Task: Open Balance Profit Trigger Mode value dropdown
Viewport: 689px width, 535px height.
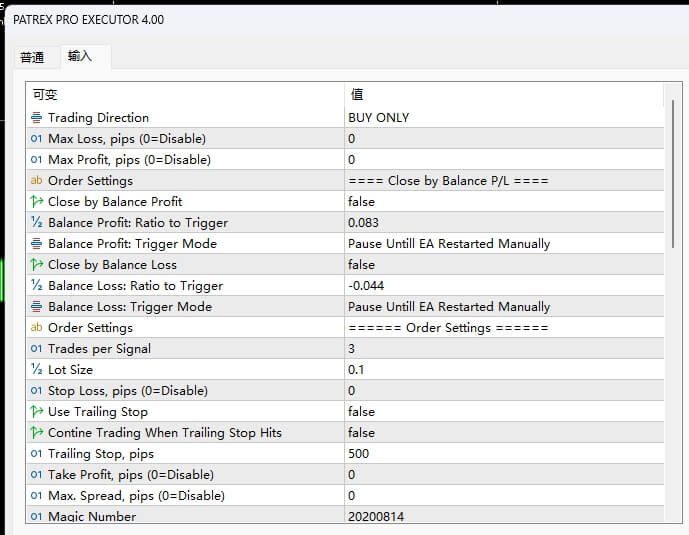Action: pos(504,244)
